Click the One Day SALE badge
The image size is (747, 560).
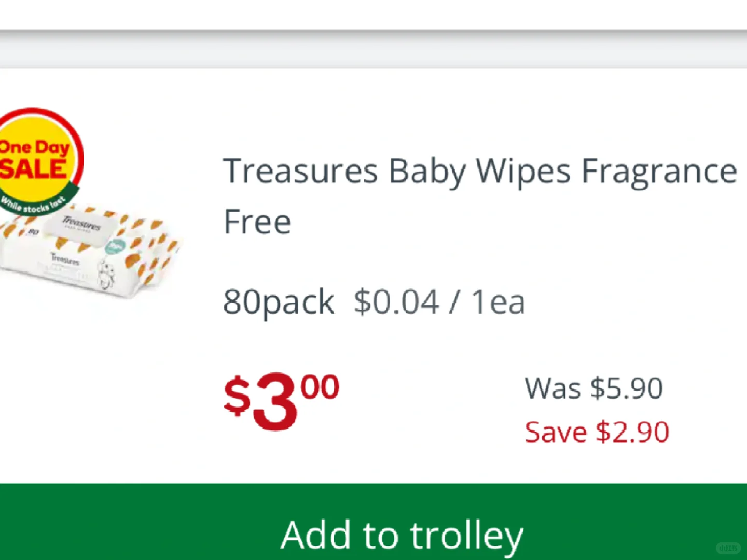[35, 156]
